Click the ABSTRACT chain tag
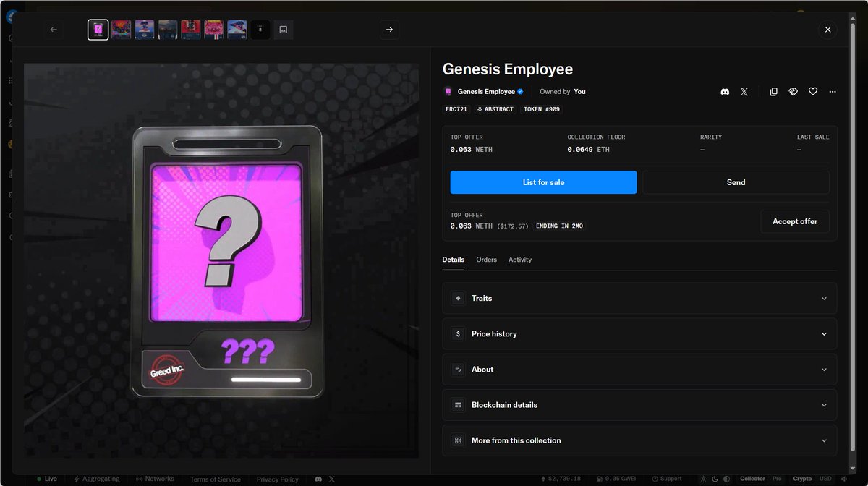 pos(495,109)
